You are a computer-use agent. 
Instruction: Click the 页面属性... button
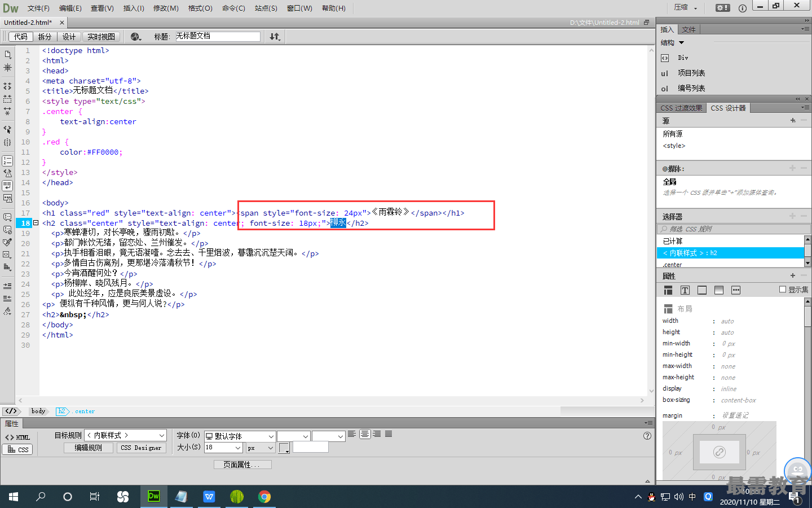242,465
